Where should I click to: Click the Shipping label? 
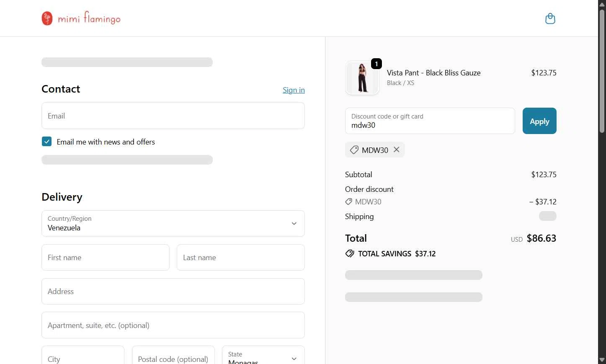(359, 217)
